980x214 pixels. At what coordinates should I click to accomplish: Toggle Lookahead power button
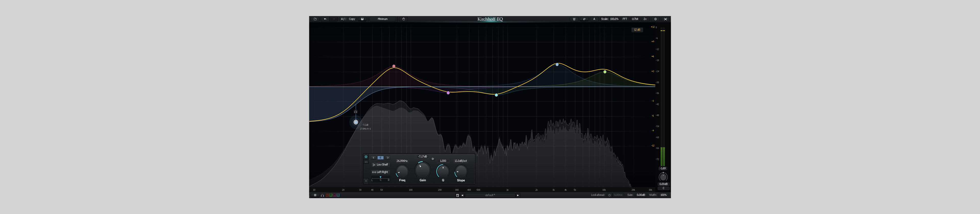609,195
